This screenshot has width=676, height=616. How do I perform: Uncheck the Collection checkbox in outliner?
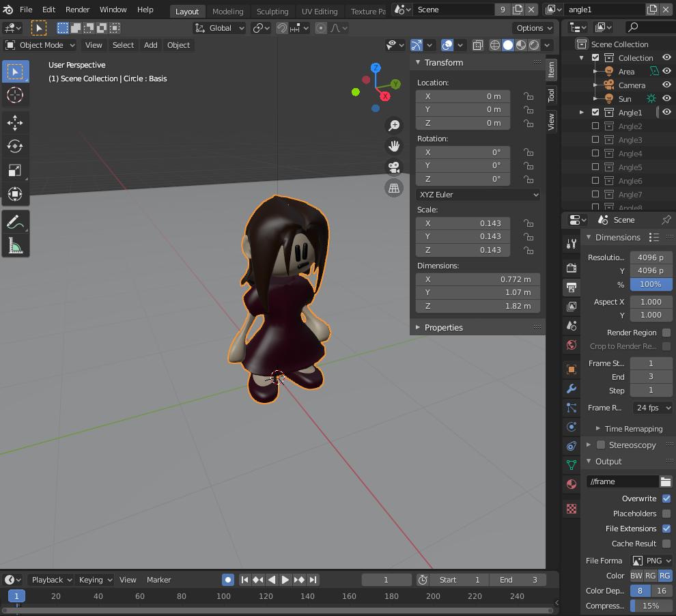coord(595,58)
